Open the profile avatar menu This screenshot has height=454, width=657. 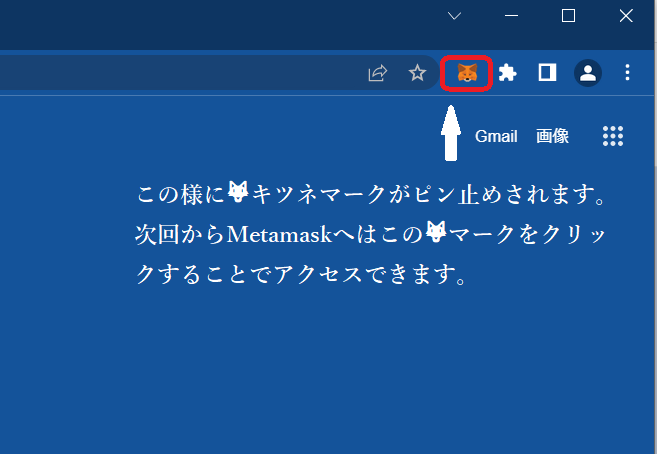(587, 73)
